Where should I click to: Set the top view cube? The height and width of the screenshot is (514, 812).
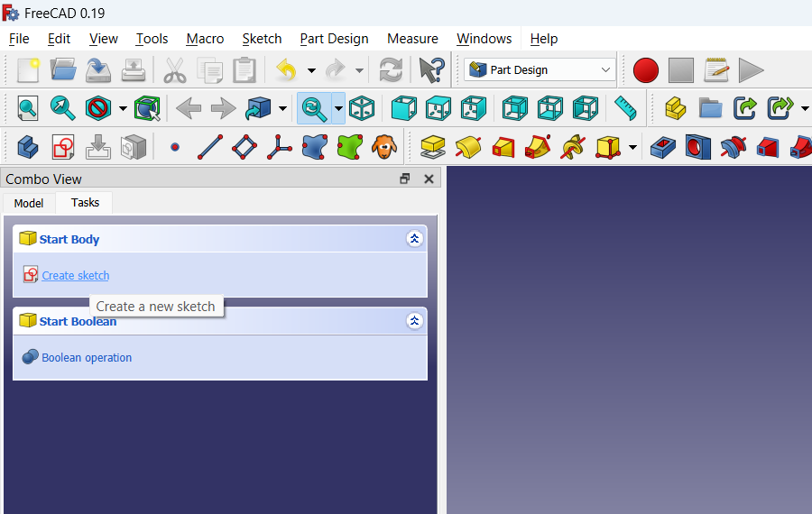click(438, 108)
